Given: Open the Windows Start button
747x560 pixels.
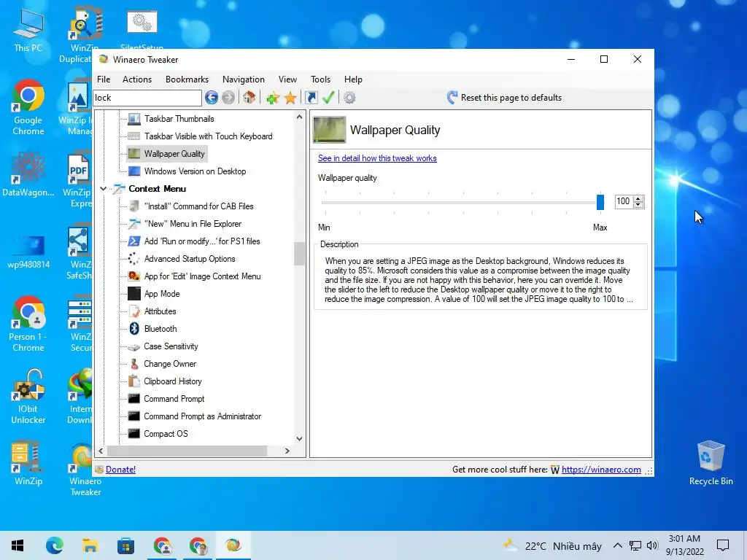Looking at the screenshot, I should [18, 545].
